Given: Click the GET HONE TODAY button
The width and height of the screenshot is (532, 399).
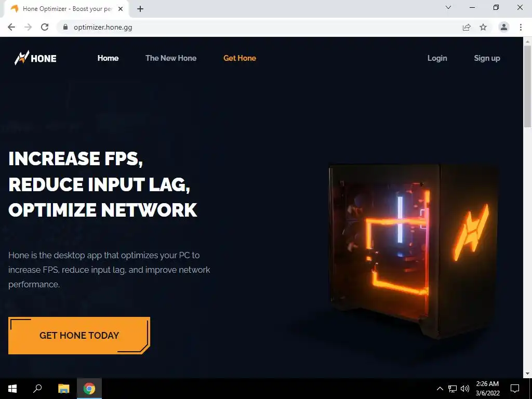Looking at the screenshot, I should click(79, 336).
